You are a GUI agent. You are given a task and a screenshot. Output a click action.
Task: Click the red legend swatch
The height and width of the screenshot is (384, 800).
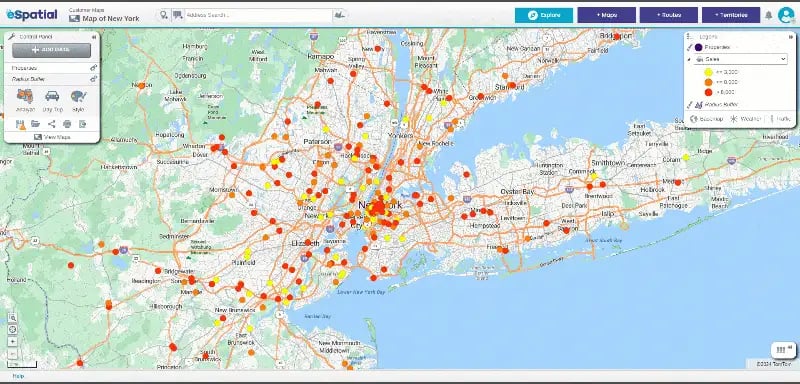point(708,92)
